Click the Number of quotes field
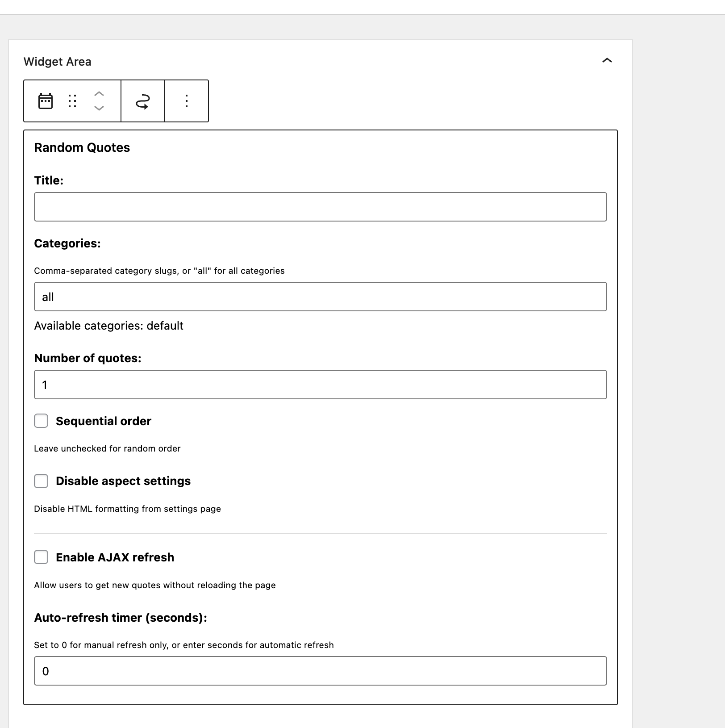725x728 pixels. coord(320,385)
